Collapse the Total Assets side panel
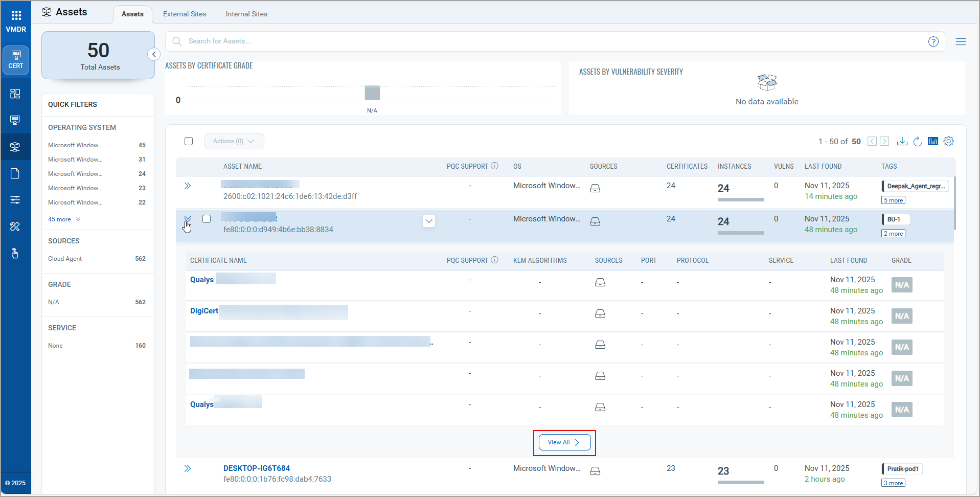Screen dimensions: 980x497 point(154,54)
